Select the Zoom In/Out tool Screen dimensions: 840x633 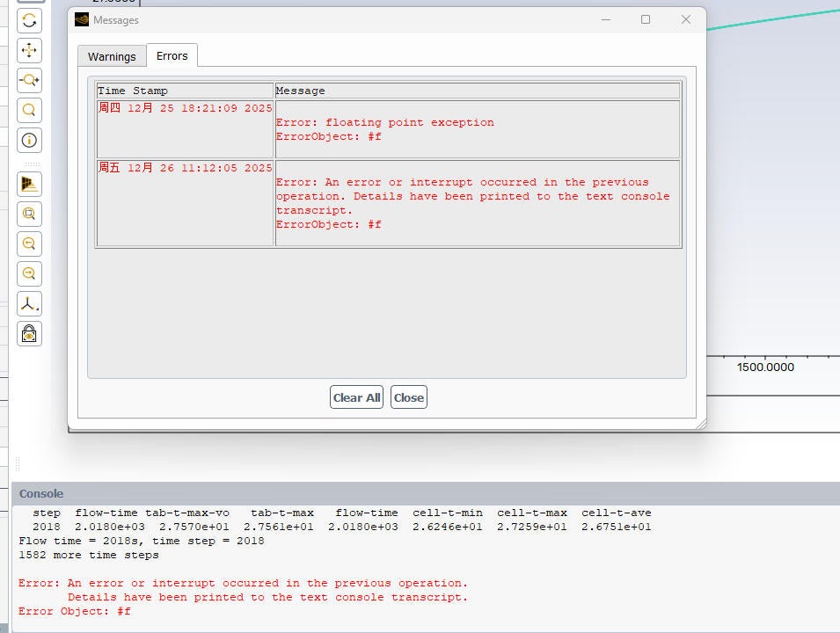click(x=29, y=81)
